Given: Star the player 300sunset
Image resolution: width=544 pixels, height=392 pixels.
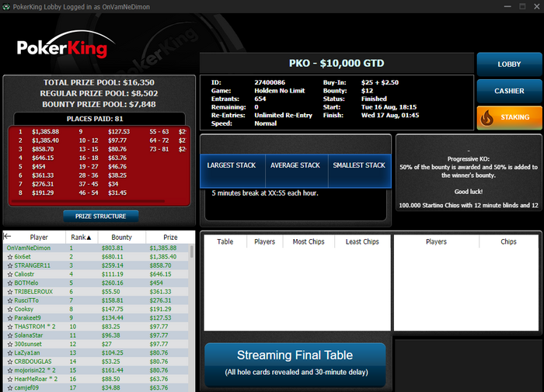Looking at the screenshot, I should (9, 344).
